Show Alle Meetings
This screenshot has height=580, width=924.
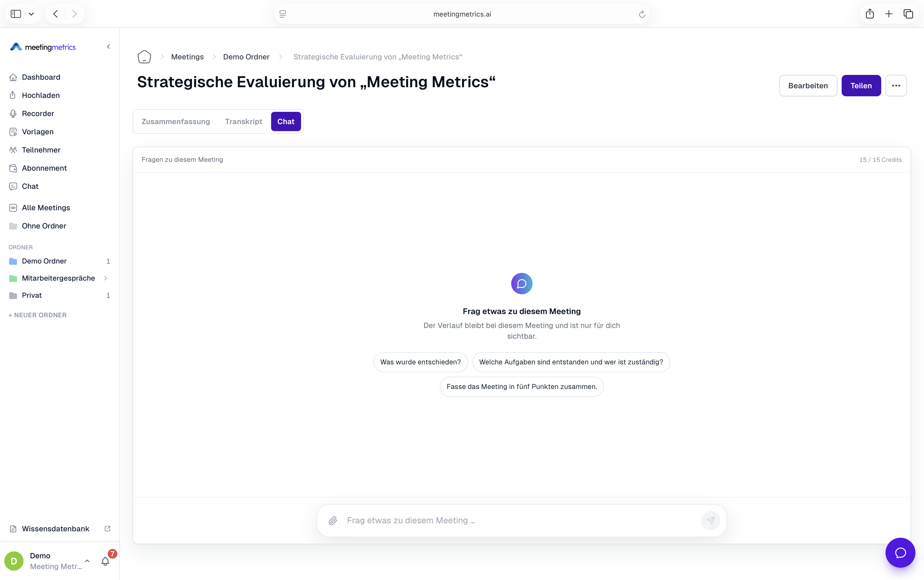click(x=59, y=208)
